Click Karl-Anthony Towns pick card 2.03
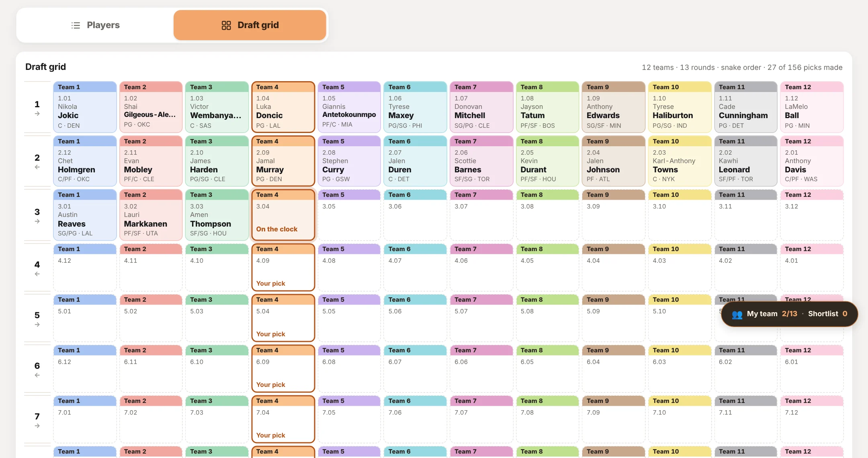The height and width of the screenshot is (458, 868). (680, 161)
